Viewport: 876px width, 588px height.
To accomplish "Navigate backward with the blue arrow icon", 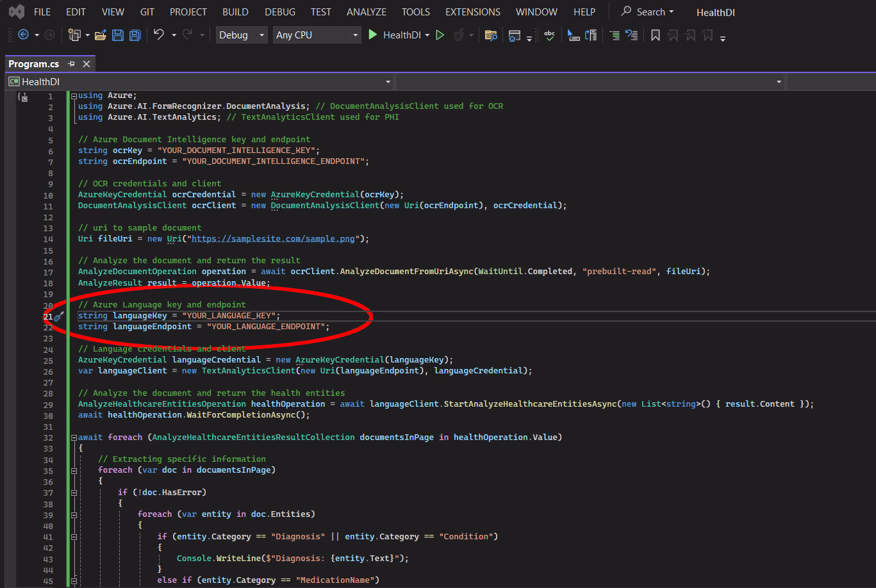I will [23, 35].
